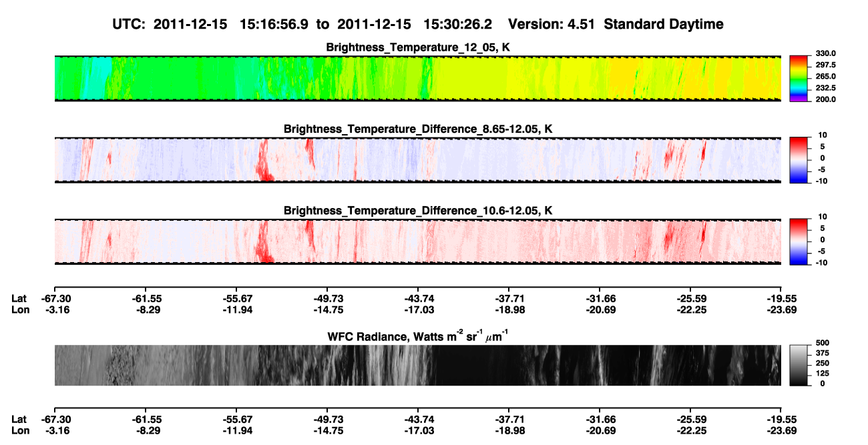868x445 pixels.
Task: Open the grayscale WFC Radiance image strip
Action: point(418,365)
